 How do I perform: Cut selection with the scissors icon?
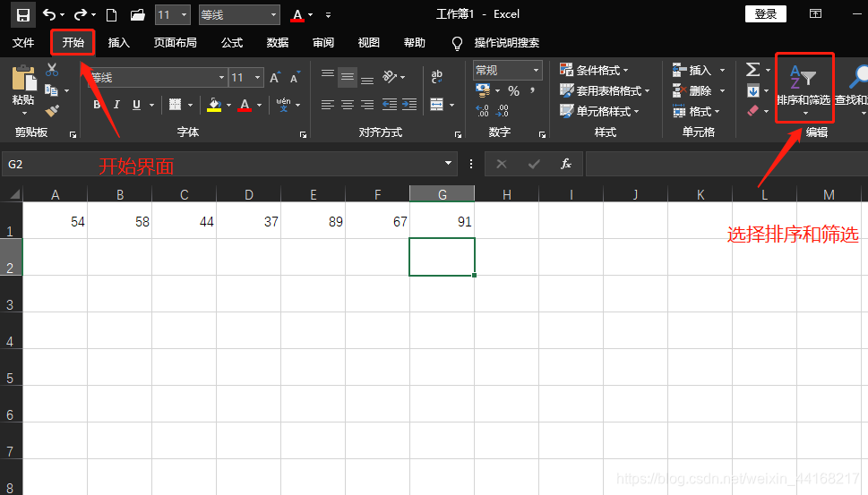coord(51,70)
